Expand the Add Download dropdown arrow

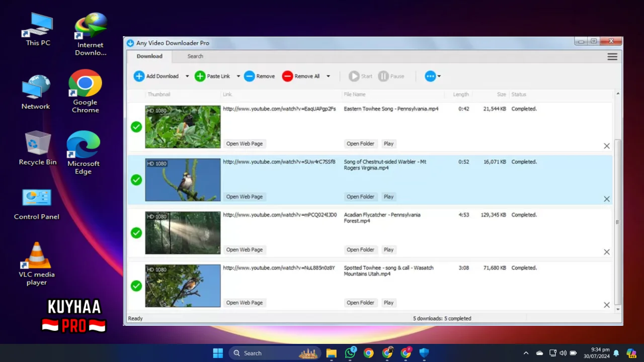point(187,76)
